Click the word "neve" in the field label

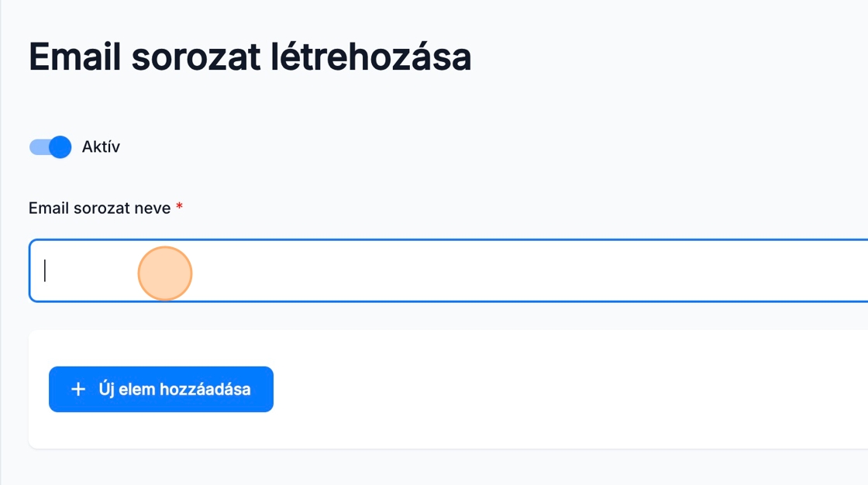click(x=153, y=208)
